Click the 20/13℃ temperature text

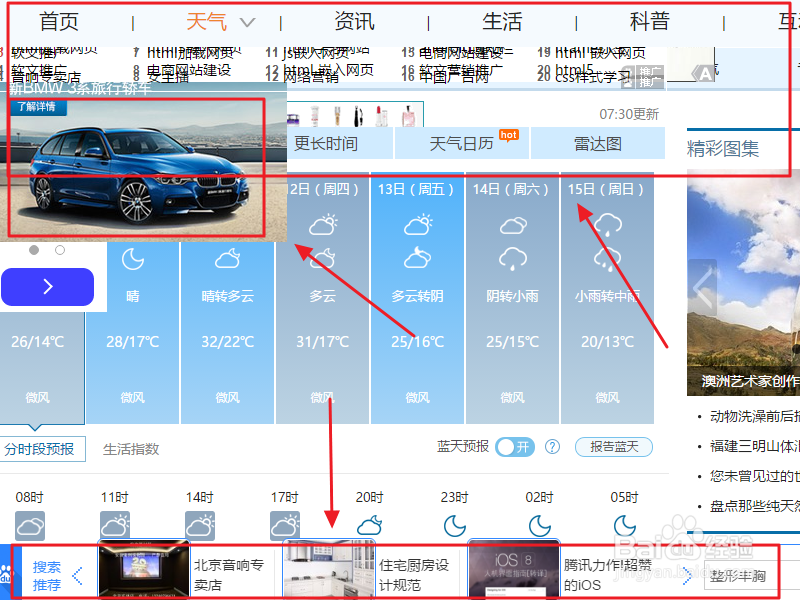(607, 341)
